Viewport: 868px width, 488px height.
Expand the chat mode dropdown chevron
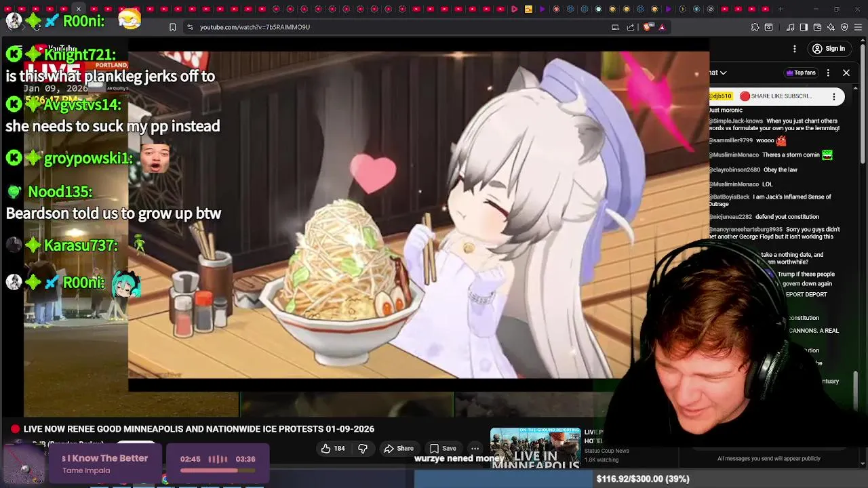pyautogui.click(x=723, y=73)
